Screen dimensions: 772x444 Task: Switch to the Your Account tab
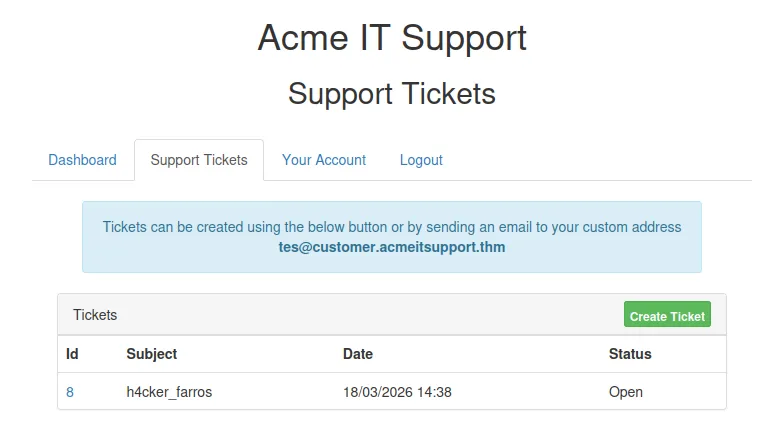tap(324, 160)
